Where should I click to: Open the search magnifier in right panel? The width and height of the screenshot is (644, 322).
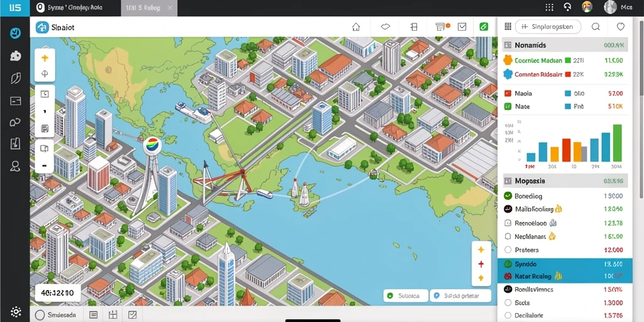click(596, 27)
